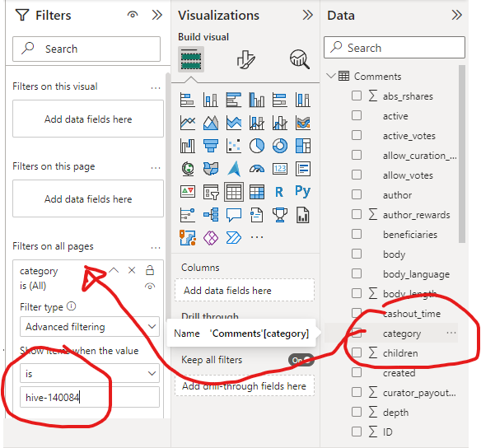Open the Format visual paintbrush tab
This screenshot has width=481, height=448.
pyautogui.click(x=245, y=59)
